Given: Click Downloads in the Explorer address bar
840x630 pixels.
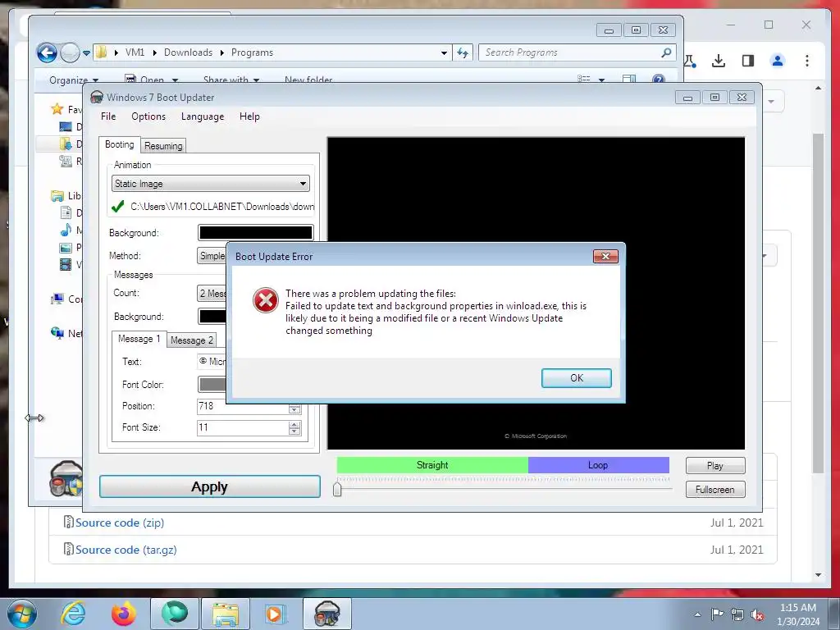Looking at the screenshot, I should coord(188,52).
